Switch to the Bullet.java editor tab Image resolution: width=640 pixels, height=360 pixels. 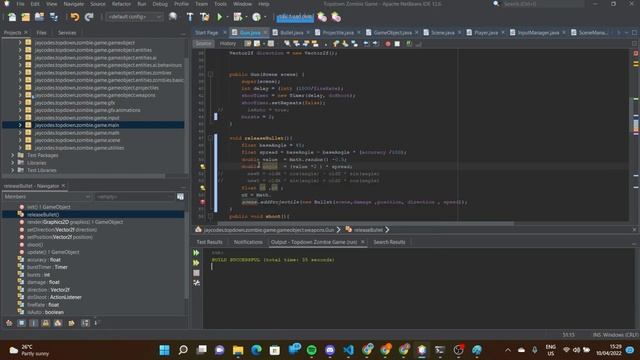pyautogui.click(x=291, y=33)
